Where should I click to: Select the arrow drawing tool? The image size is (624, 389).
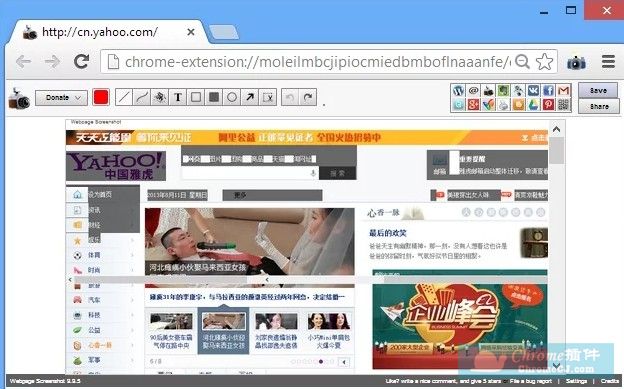pos(250,97)
